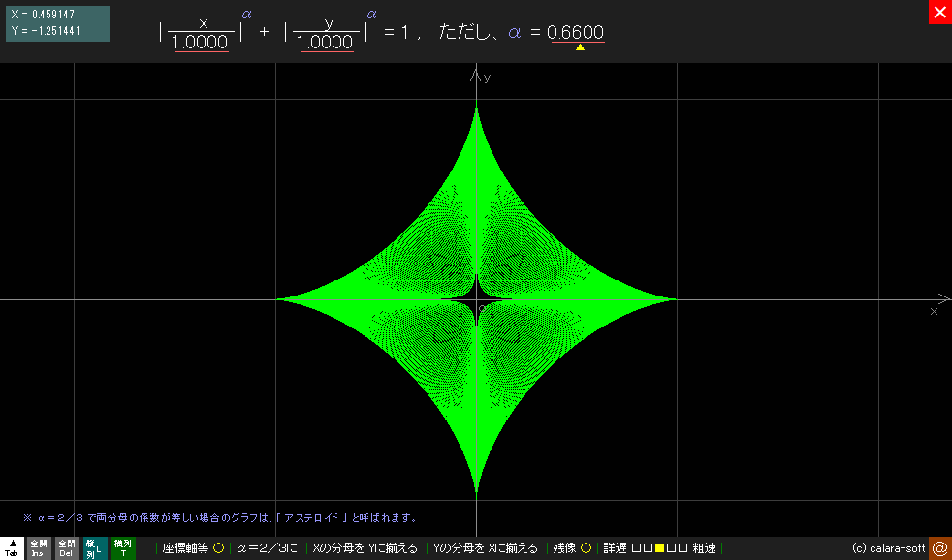Viewport: 952px width, 560px height.
Task: Close the app with red X
Action: [939, 12]
